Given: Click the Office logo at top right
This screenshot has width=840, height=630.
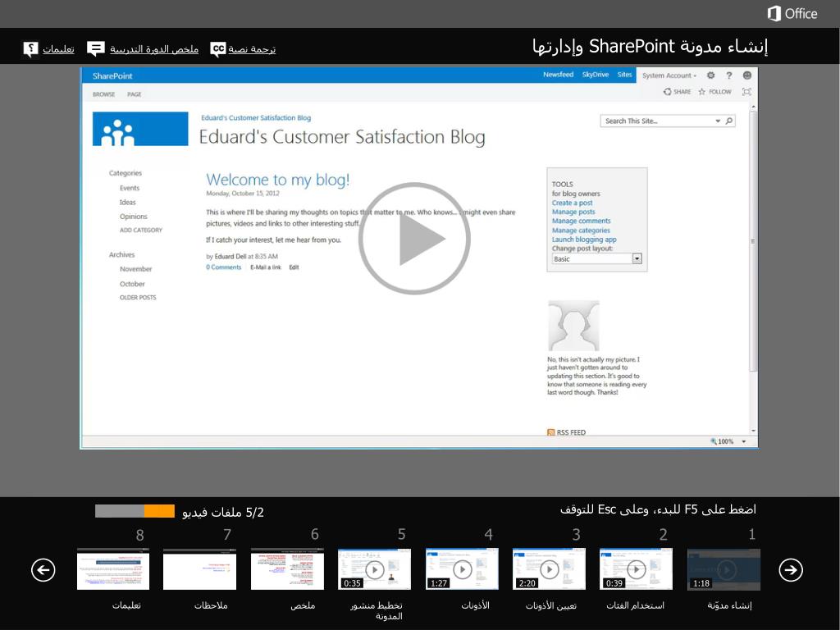Looking at the screenshot, I should point(792,13).
